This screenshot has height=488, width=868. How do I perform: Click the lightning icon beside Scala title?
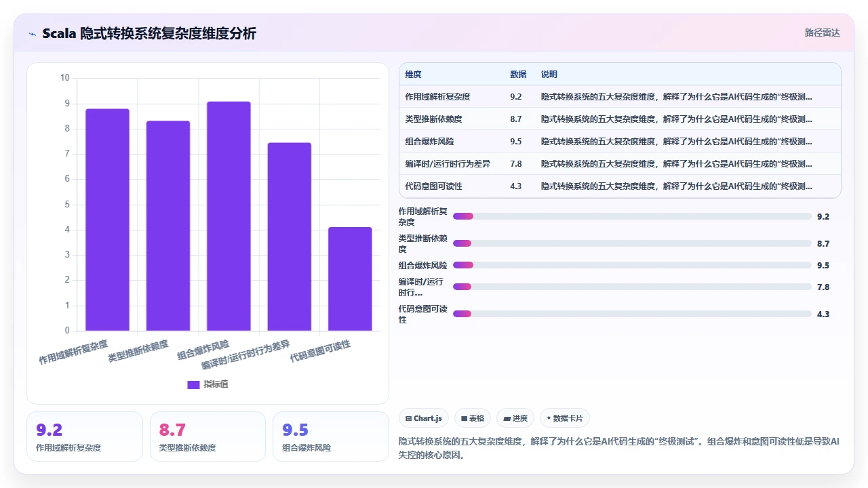point(33,33)
